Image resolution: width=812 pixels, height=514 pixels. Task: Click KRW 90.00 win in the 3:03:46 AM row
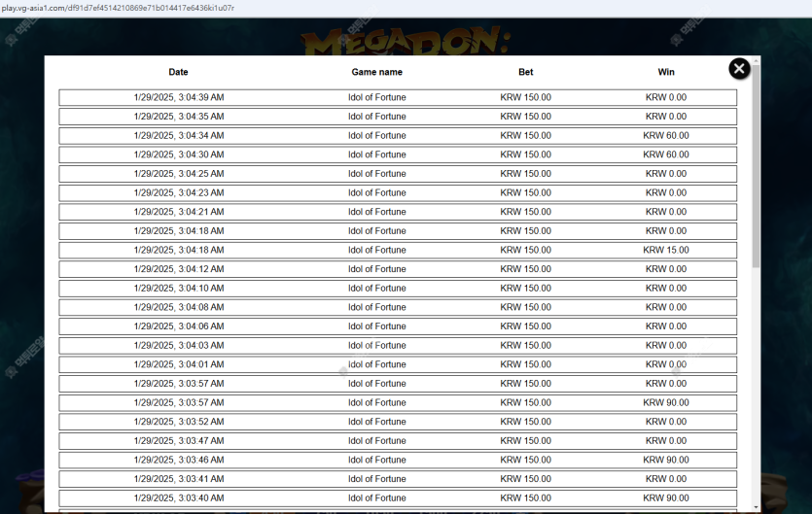click(666, 460)
